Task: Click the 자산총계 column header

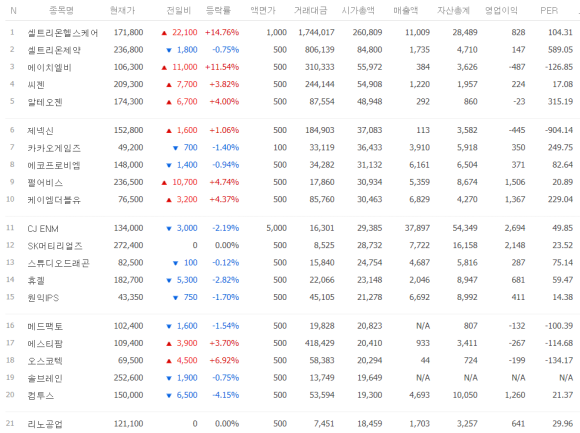Action: coord(453,10)
